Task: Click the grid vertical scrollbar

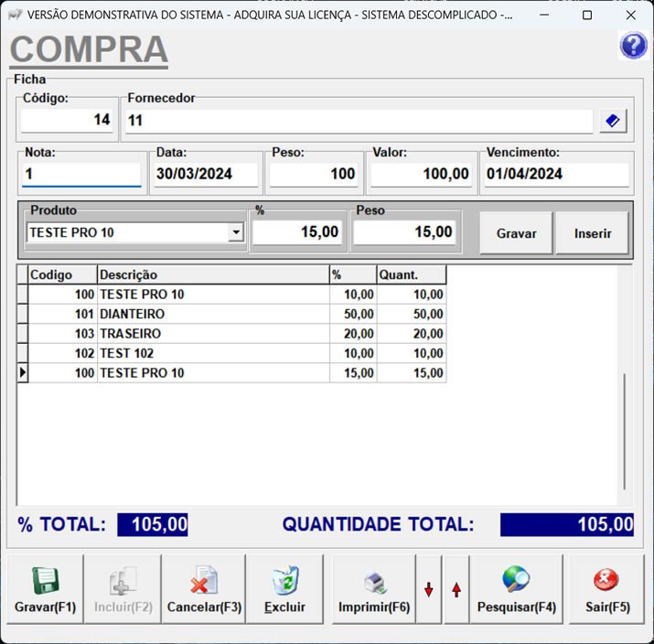Action: pyautogui.click(x=625, y=431)
